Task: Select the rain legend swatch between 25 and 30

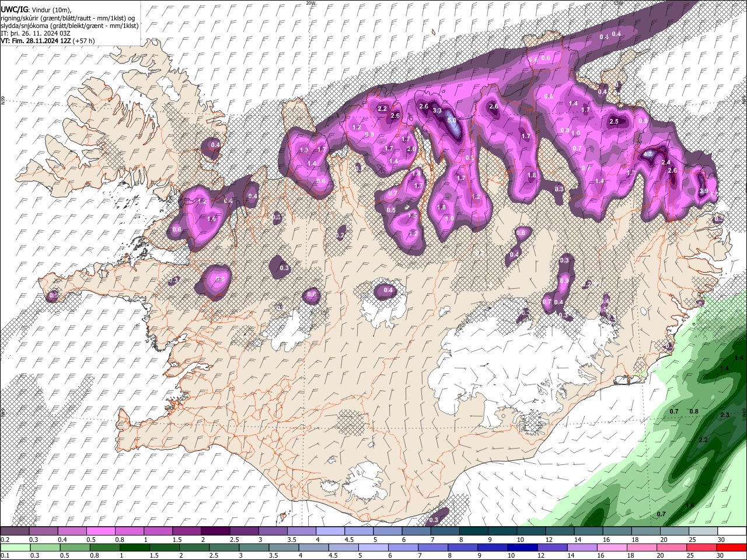Action: 703,548
